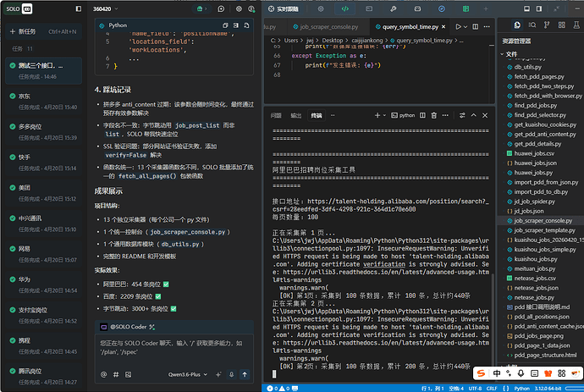Close the terminal panel
This screenshot has height=392, width=584.
pyautogui.click(x=485, y=115)
